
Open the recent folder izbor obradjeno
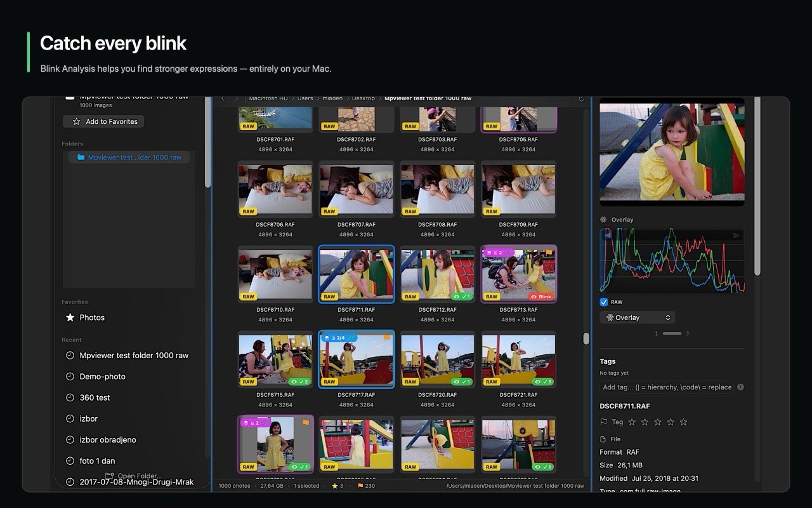click(x=100, y=439)
